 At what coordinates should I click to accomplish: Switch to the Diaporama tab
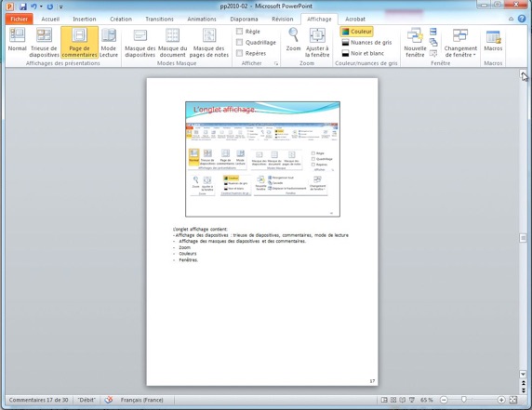coord(244,19)
